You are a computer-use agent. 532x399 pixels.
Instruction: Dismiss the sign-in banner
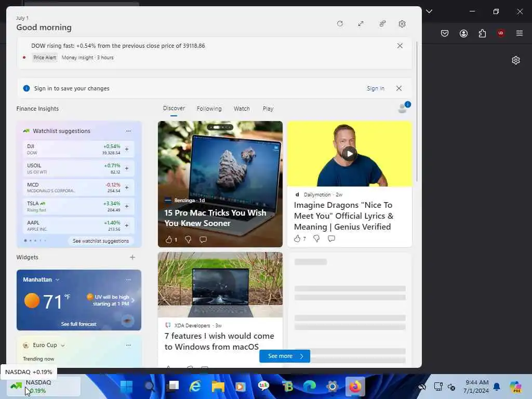399,88
